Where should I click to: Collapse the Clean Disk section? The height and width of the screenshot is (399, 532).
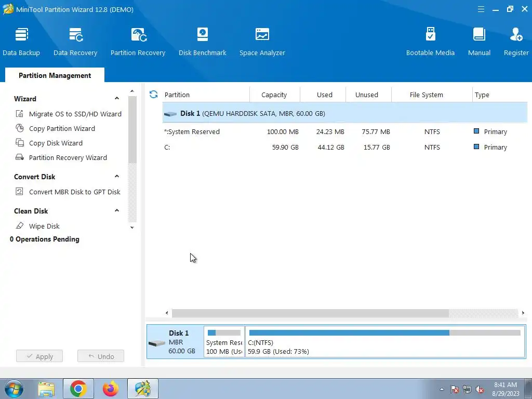click(117, 211)
